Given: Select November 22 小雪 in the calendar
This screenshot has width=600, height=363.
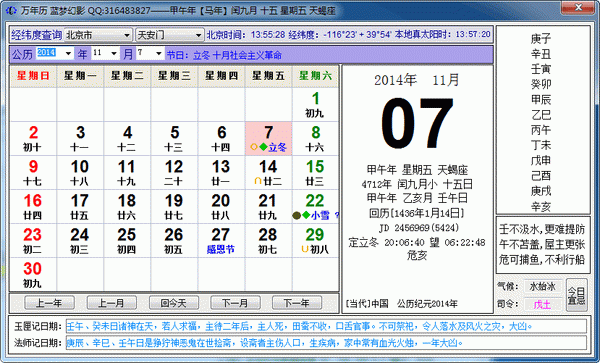Looking at the screenshot, I should click(x=315, y=207).
